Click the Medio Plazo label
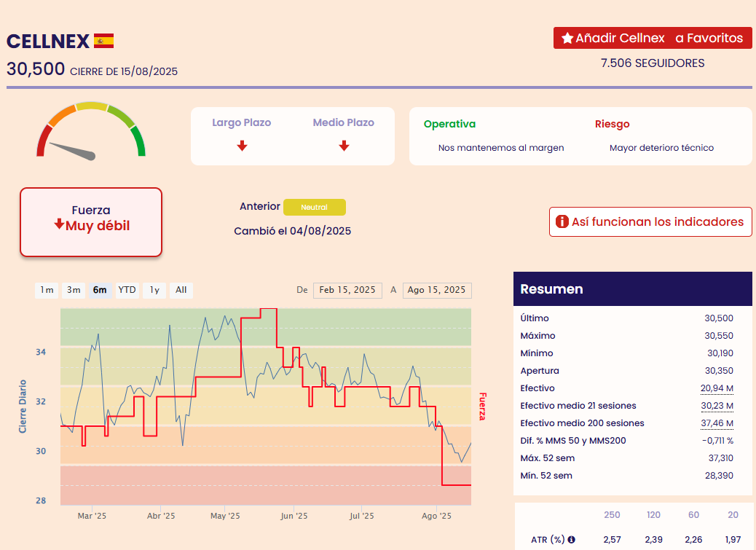756x550 pixels. [x=343, y=122]
